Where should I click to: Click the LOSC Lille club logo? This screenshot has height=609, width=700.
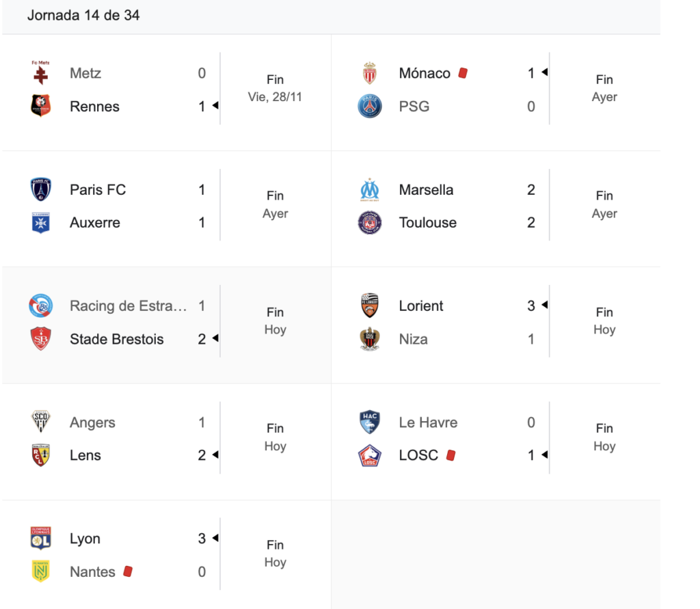tap(370, 455)
